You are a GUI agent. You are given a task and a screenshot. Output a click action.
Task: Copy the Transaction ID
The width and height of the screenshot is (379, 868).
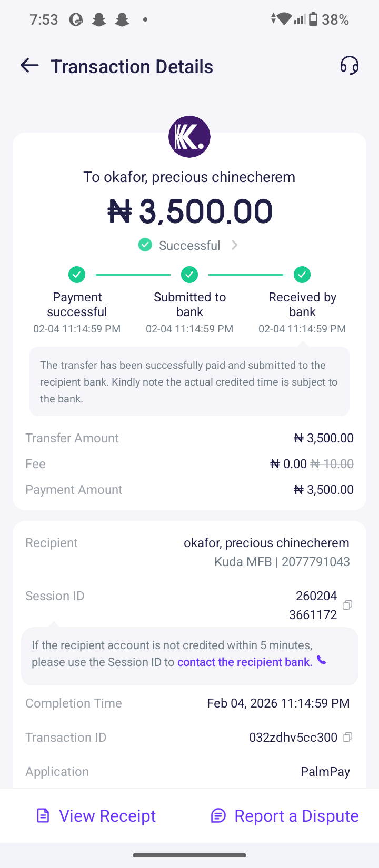[x=347, y=737]
